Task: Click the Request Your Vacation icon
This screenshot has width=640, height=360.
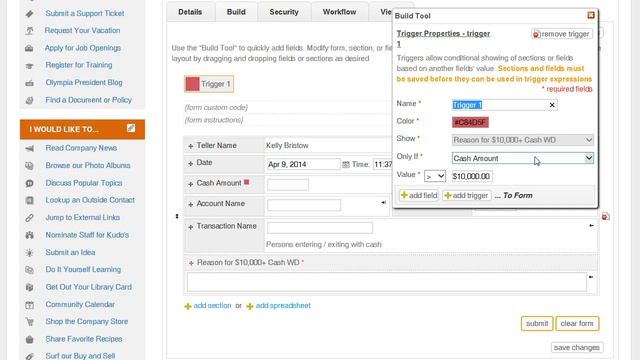Action: click(29, 31)
